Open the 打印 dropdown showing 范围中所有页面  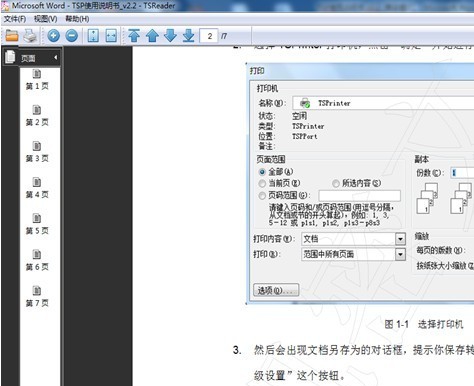(353, 254)
